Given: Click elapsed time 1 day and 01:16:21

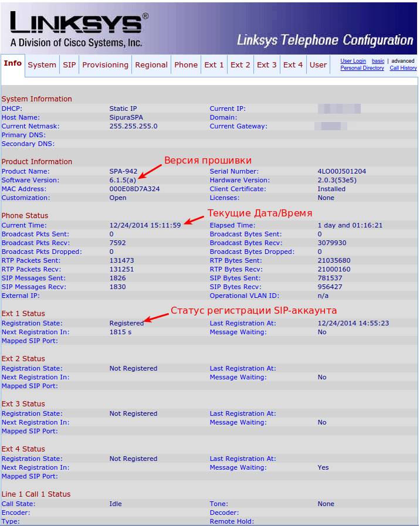Looking at the screenshot, I should click(x=350, y=225).
